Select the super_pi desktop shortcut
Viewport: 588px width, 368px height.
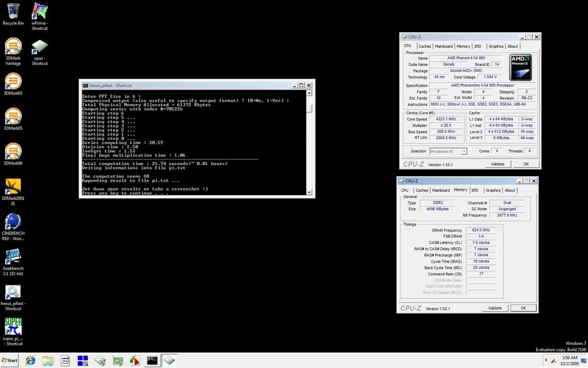[13, 332]
